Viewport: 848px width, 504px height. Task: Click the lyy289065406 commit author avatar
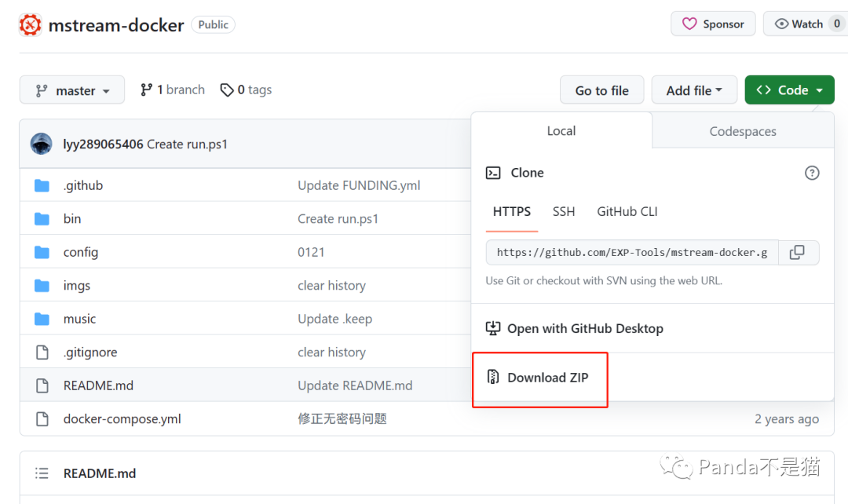pos(41,144)
